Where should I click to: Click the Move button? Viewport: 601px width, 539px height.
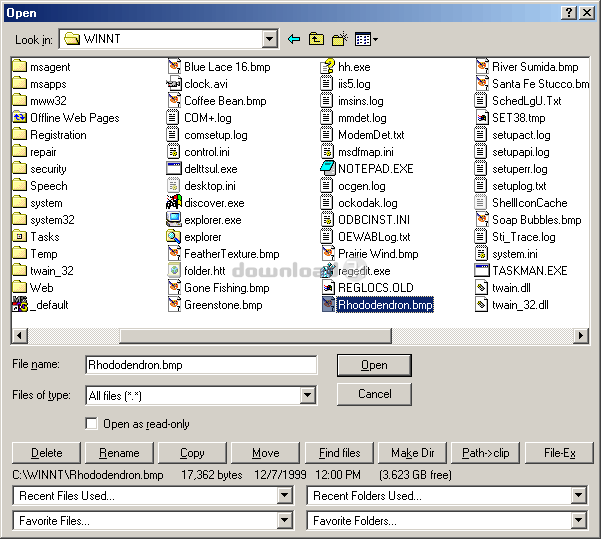(x=265, y=453)
